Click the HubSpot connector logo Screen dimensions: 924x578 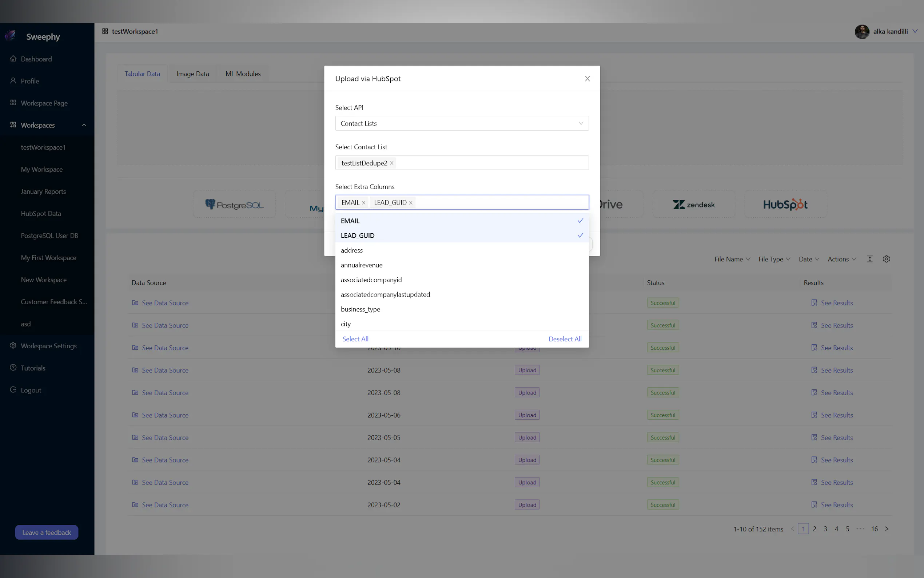tap(785, 205)
